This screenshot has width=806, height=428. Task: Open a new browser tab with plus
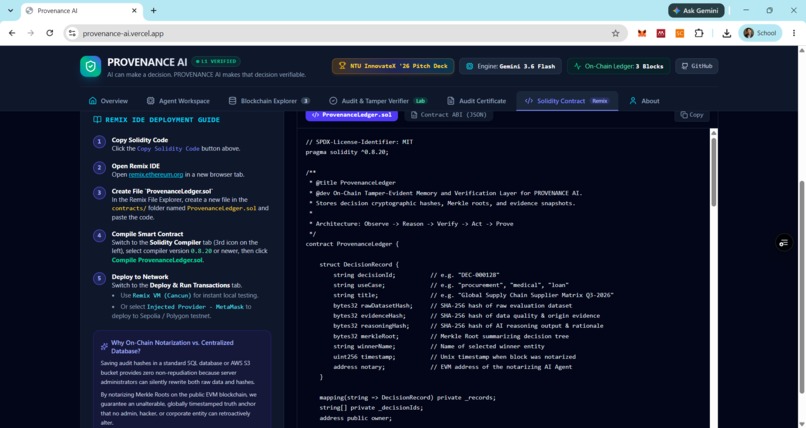coord(153,10)
